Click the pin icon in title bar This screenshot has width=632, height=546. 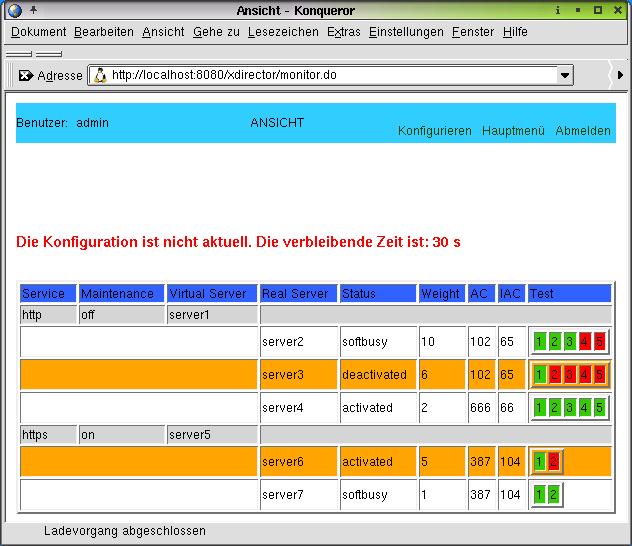click(x=33, y=10)
